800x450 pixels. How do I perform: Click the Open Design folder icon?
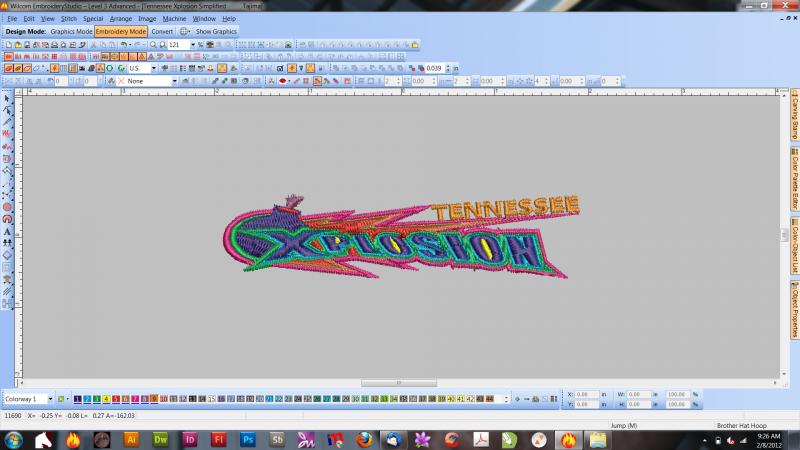[x=18, y=45]
